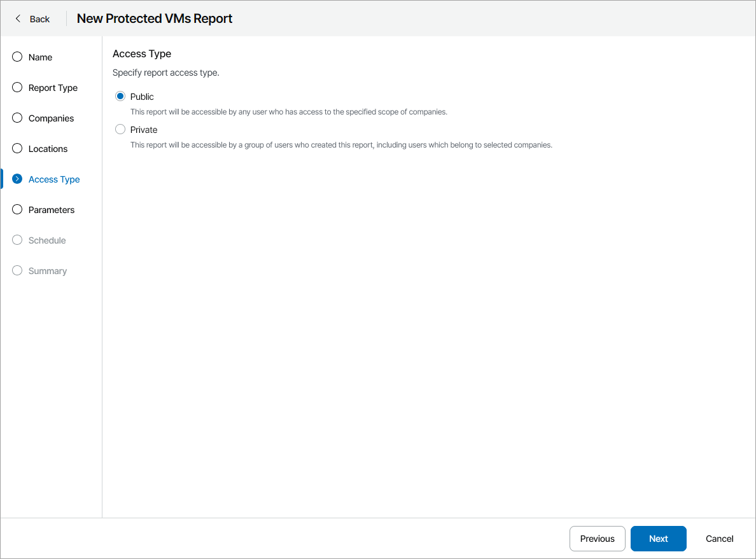
Task: Click the Schedule step circle icon
Action: pyautogui.click(x=17, y=240)
